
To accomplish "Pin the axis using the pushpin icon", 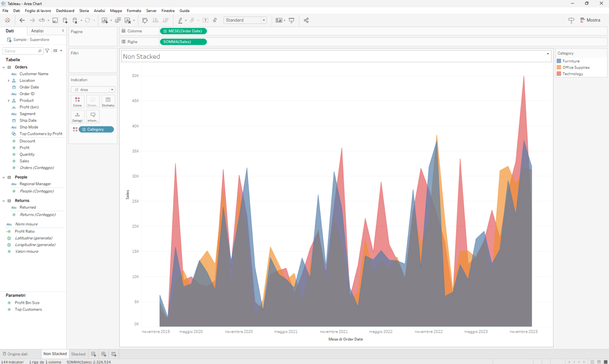I will point(215,20).
